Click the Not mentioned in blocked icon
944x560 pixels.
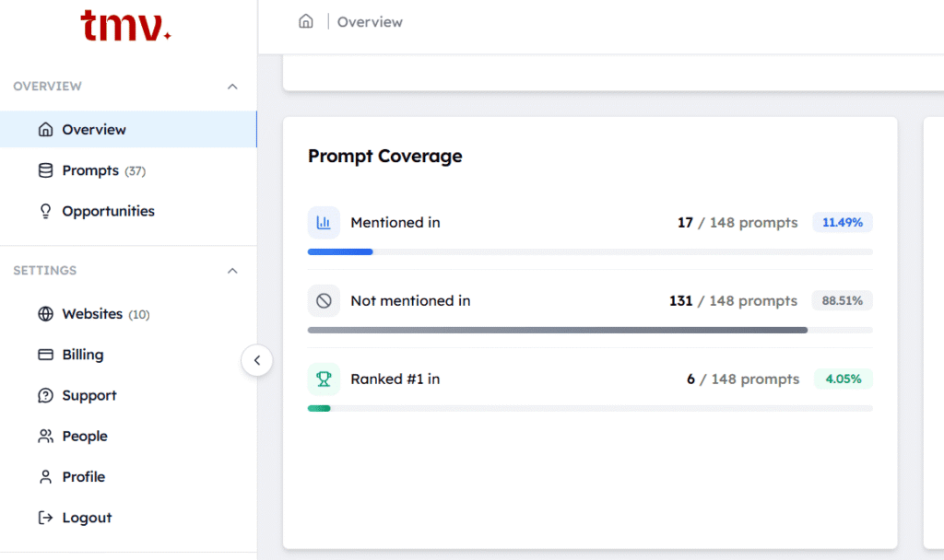[324, 301]
